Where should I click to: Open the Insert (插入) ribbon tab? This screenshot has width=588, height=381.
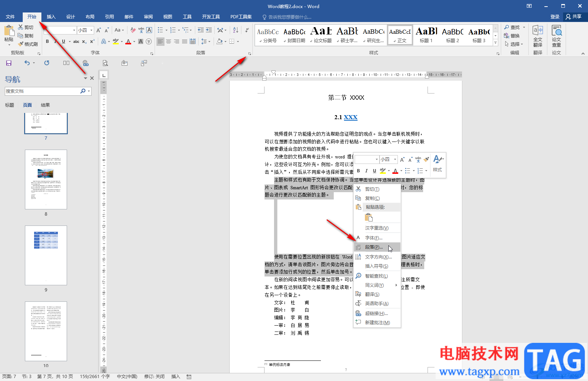coord(51,17)
